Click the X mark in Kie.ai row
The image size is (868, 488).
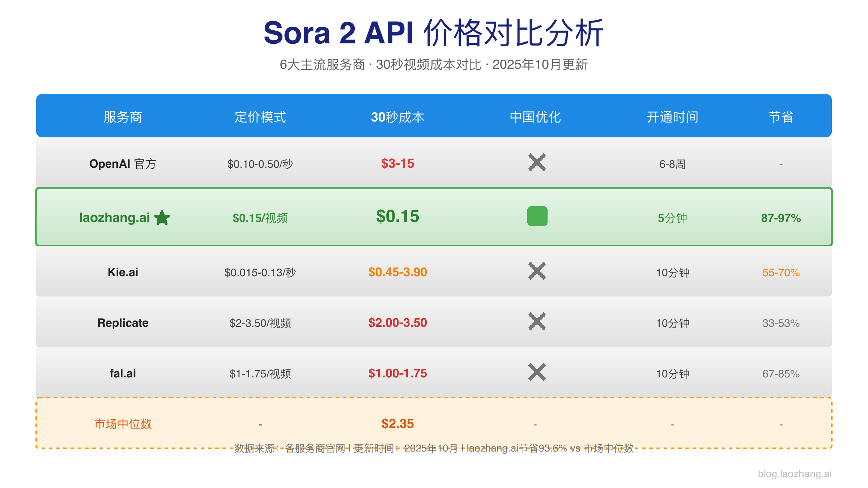pyautogui.click(x=537, y=271)
